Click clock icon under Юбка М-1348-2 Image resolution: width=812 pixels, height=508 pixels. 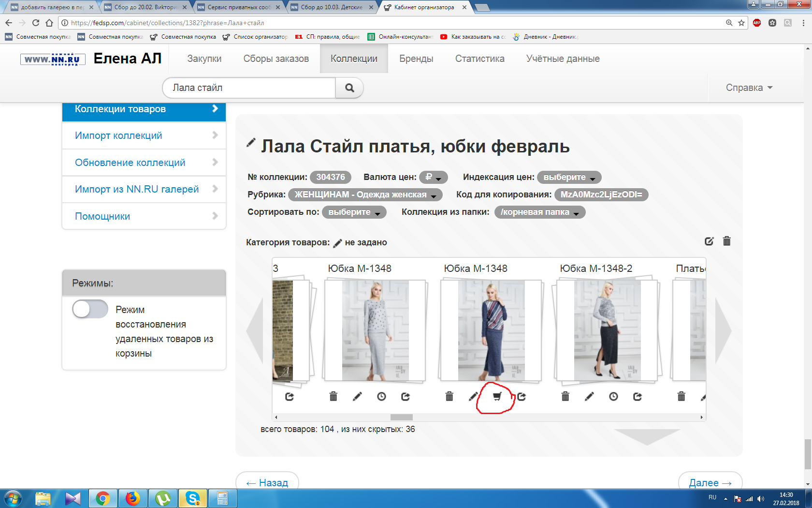[x=613, y=397]
